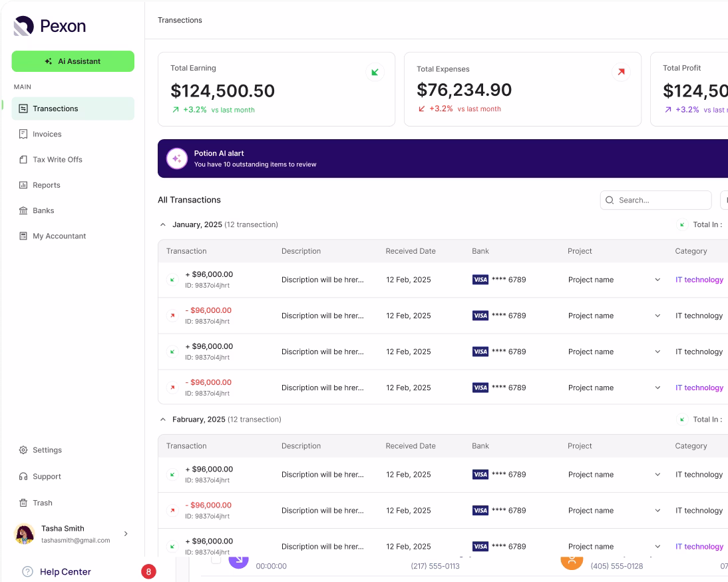Viewport: 728px width, 582px height.
Task: Click the VISA card icon in second Fabruary row
Action: coord(480,511)
